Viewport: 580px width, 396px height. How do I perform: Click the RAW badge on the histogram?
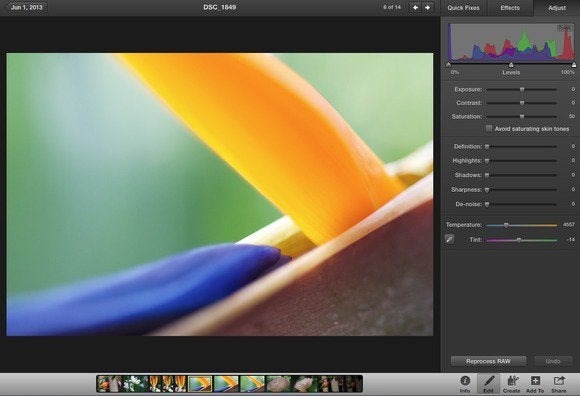pos(564,28)
